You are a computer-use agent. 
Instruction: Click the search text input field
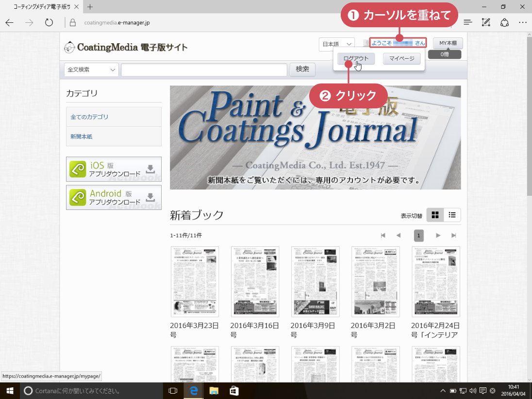(x=204, y=70)
